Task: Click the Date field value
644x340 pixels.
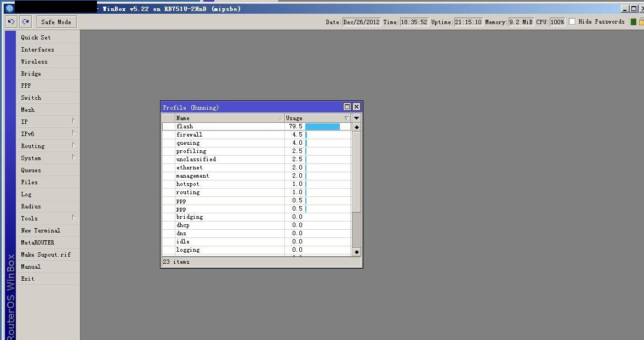Action: click(361, 22)
